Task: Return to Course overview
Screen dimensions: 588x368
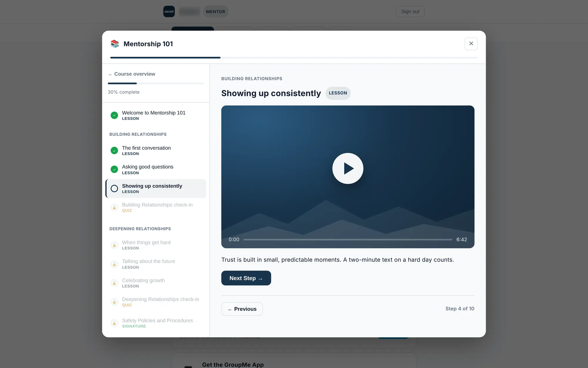Action: (x=132, y=74)
